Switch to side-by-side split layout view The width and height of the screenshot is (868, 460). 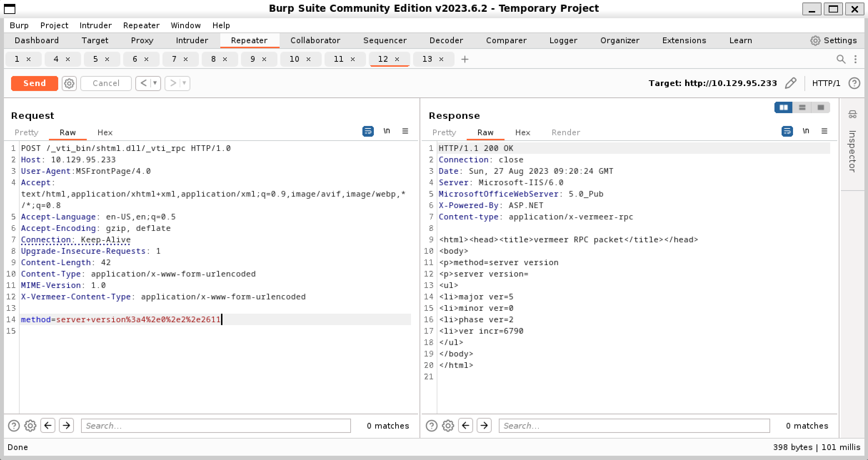783,107
